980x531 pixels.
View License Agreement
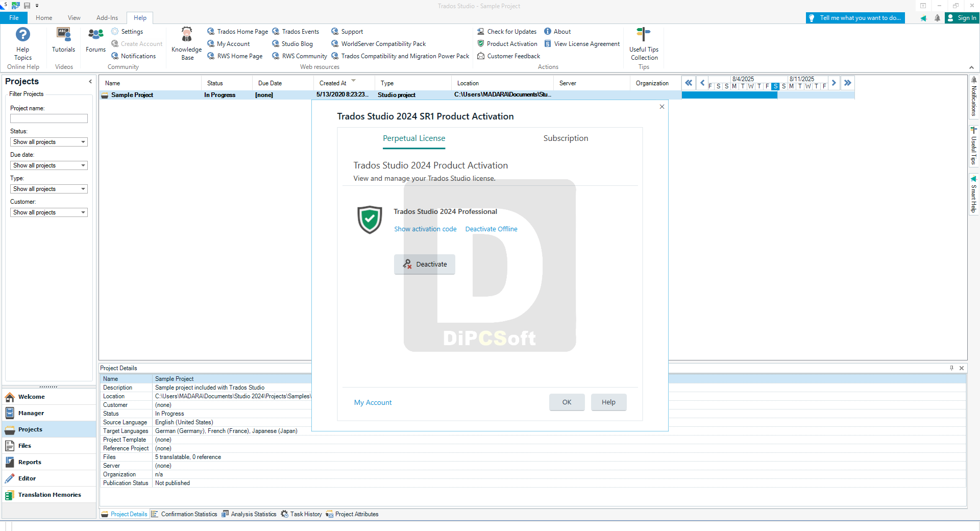(x=582, y=44)
